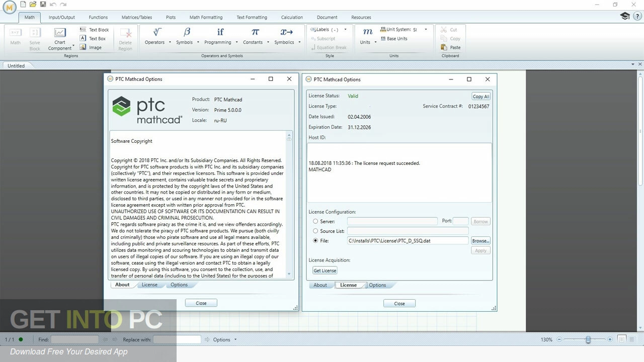Click the copyright text scrollbar down arrow
Viewport: 644px width, 362px height.
[x=289, y=275]
